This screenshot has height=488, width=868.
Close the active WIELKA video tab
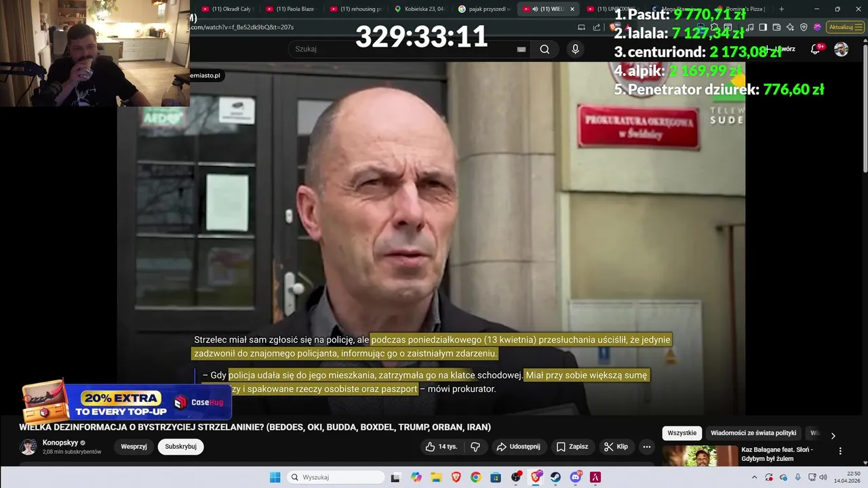click(x=572, y=9)
